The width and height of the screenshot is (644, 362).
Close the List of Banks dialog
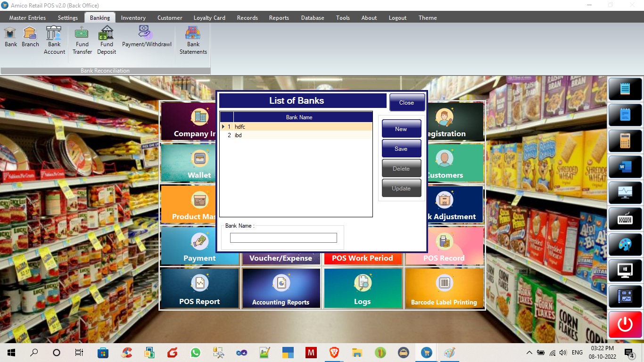pyautogui.click(x=406, y=102)
